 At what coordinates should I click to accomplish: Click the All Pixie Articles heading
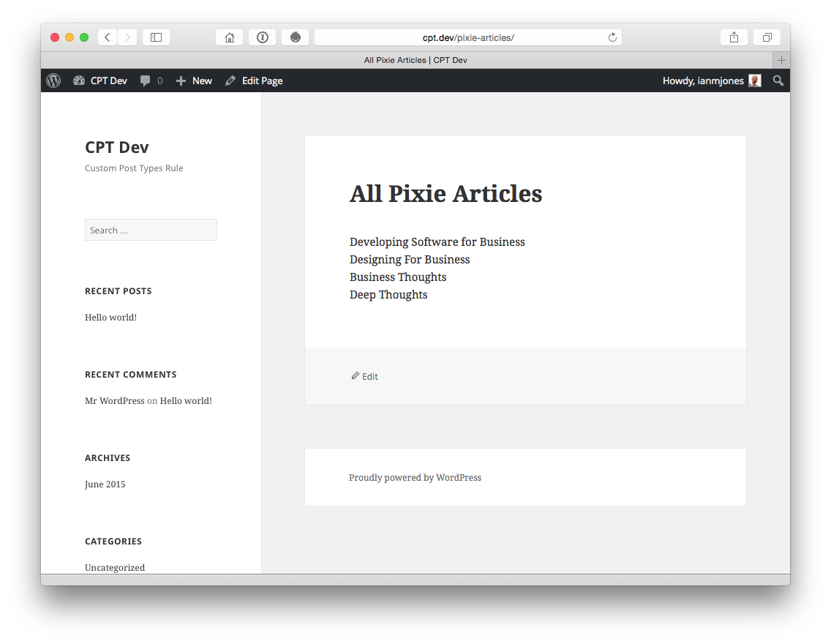[445, 193]
